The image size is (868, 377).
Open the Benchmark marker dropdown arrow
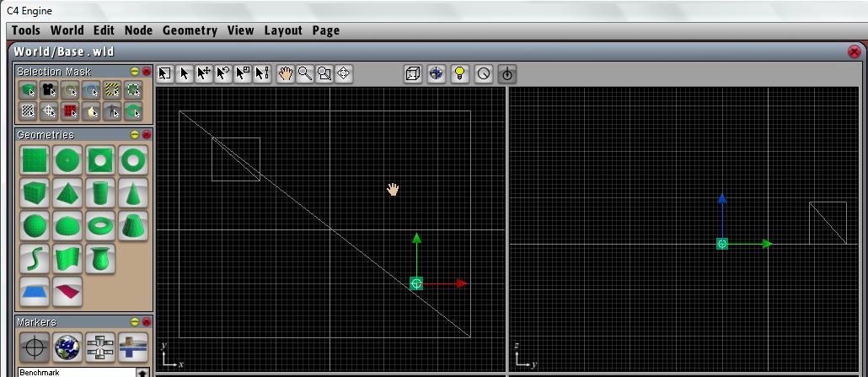[142, 372]
